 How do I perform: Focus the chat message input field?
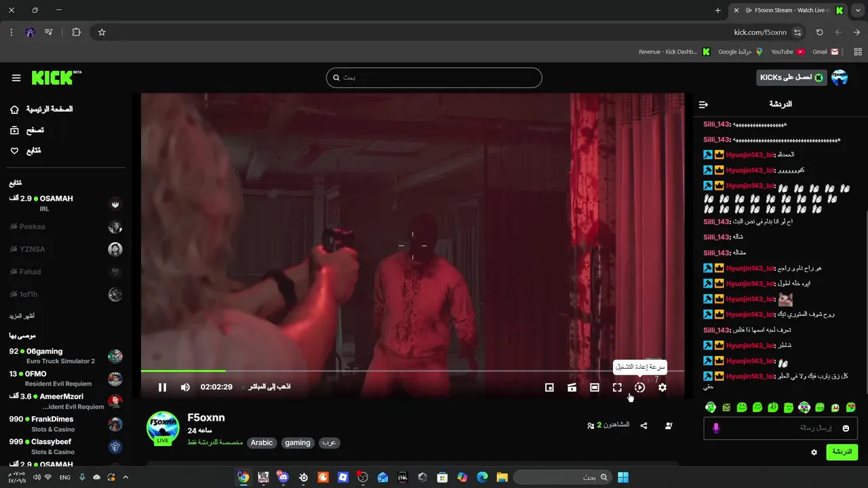click(781, 428)
